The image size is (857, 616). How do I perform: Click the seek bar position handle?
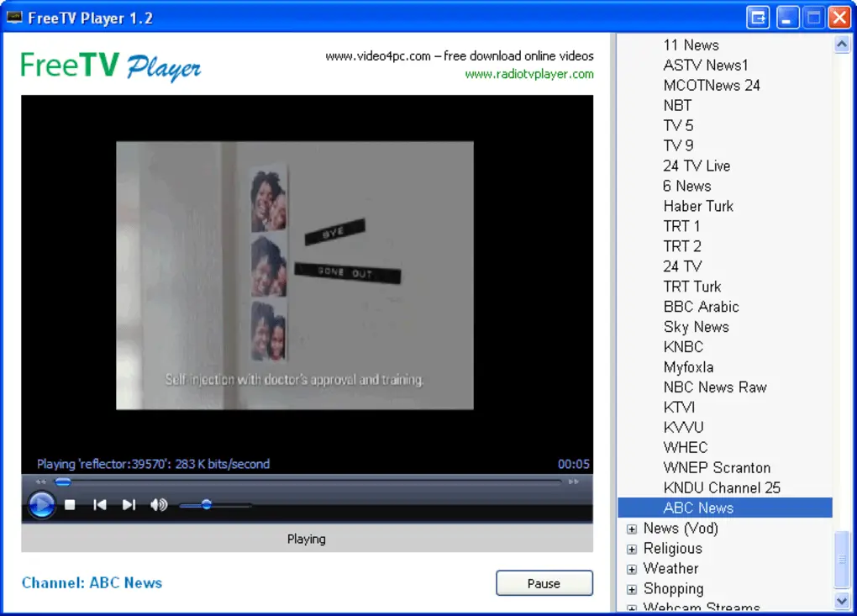[63, 482]
